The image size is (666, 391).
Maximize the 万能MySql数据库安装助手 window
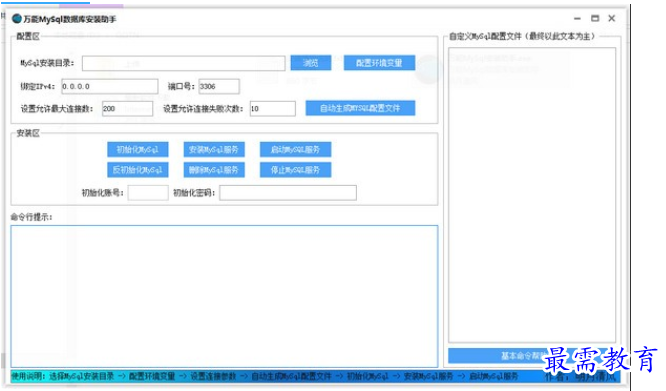click(595, 18)
